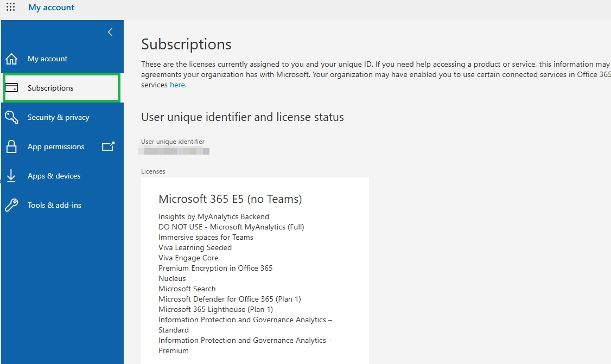Click 'Information Protection and Governance Analytics – Standard'

[245, 324]
